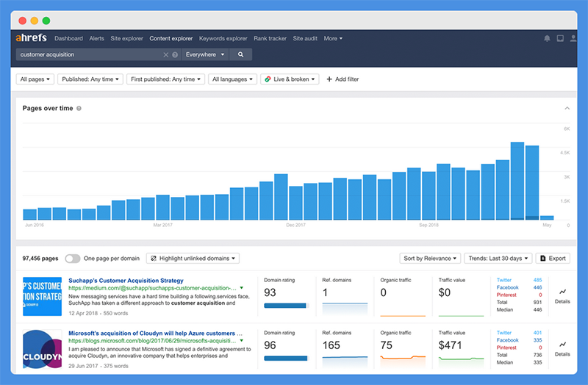Click the user profile icon
The image size is (588, 385).
coord(573,38)
